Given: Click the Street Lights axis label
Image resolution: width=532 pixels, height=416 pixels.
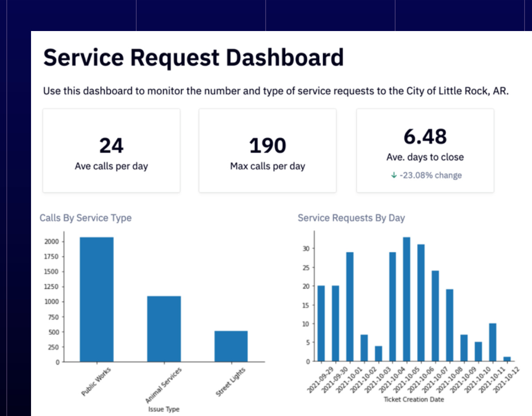Looking at the screenshot, I should coord(231,382).
